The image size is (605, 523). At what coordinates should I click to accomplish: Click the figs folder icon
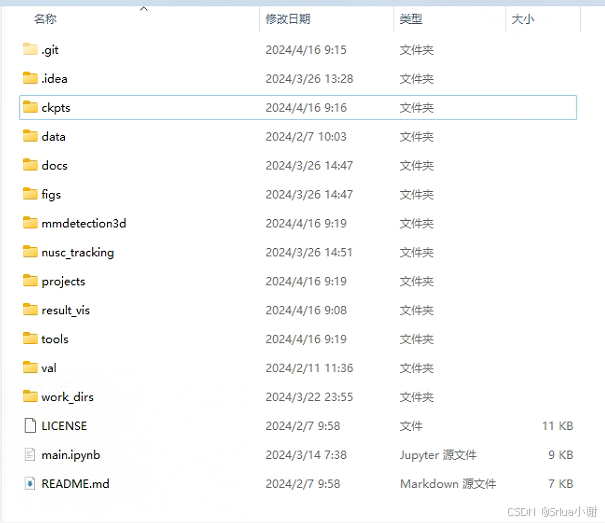[x=30, y=194]
